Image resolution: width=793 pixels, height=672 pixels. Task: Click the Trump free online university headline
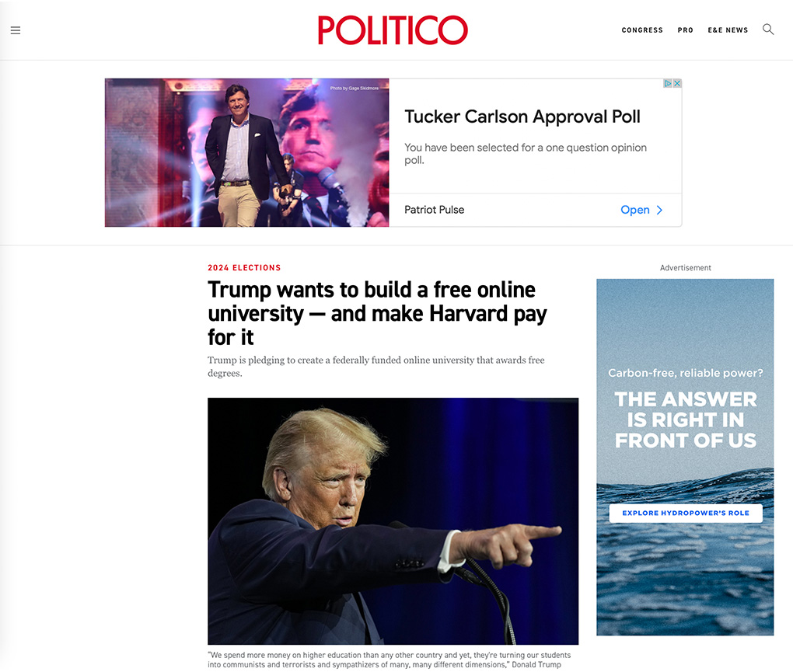click(x=377, y=313)
